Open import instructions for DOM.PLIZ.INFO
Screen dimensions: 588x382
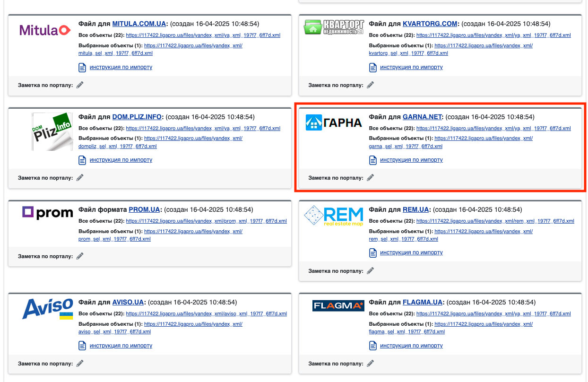pyautogui.click(x=121, y=160)
